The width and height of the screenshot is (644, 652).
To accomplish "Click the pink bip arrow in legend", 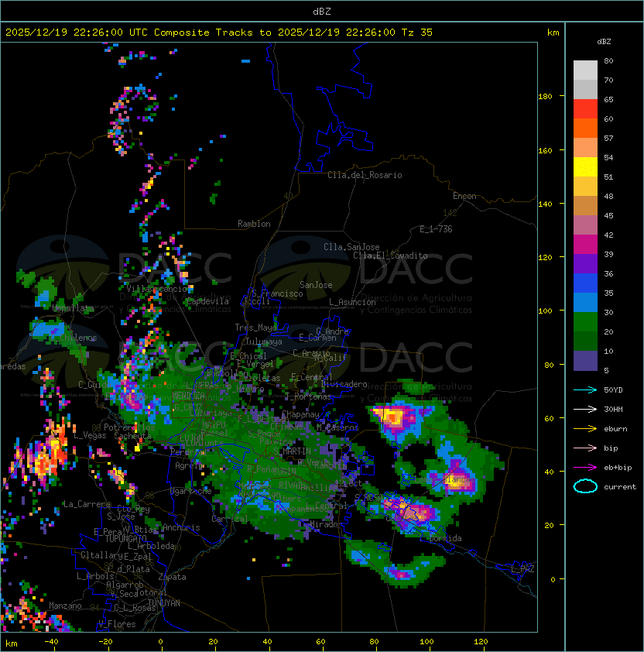I will point(585,448).
